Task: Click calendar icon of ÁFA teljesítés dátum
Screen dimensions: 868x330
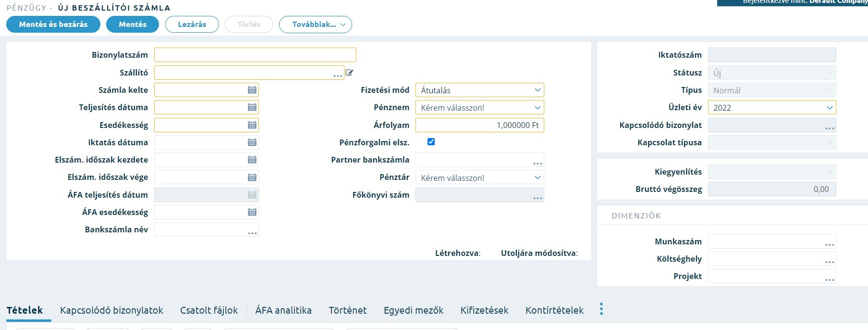Action: [252, 195]
